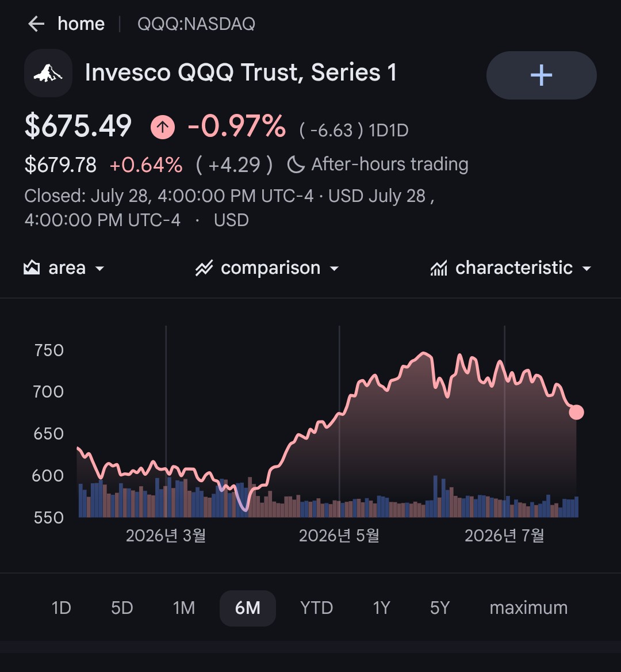Screen dimensions: 621x672
Task: Click the pink up-arrow change indicator
Action: pyautogui.click(x=163, y=127)
